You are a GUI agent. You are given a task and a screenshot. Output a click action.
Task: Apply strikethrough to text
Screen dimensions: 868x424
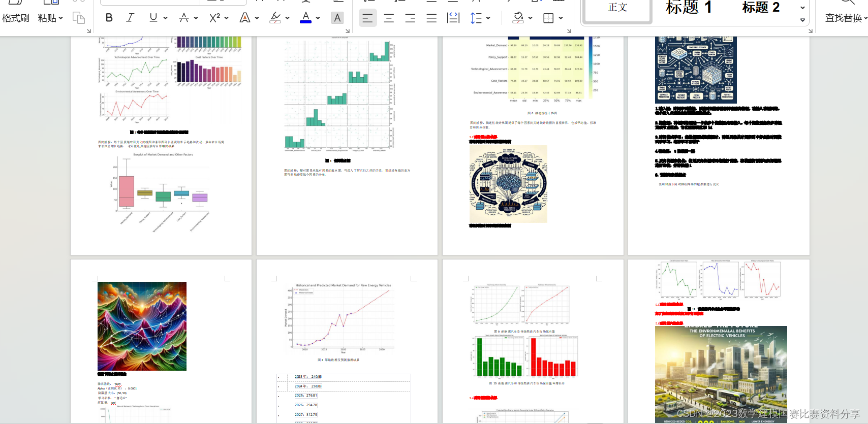point(184,18)
